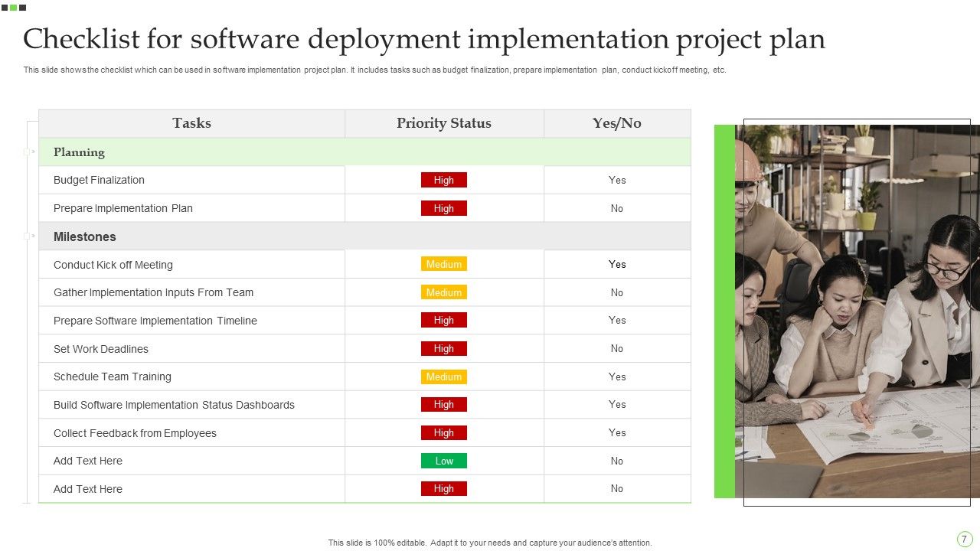
Task: Check the Yes value for Budget Finalization
Action: click(x=617, y=180)
